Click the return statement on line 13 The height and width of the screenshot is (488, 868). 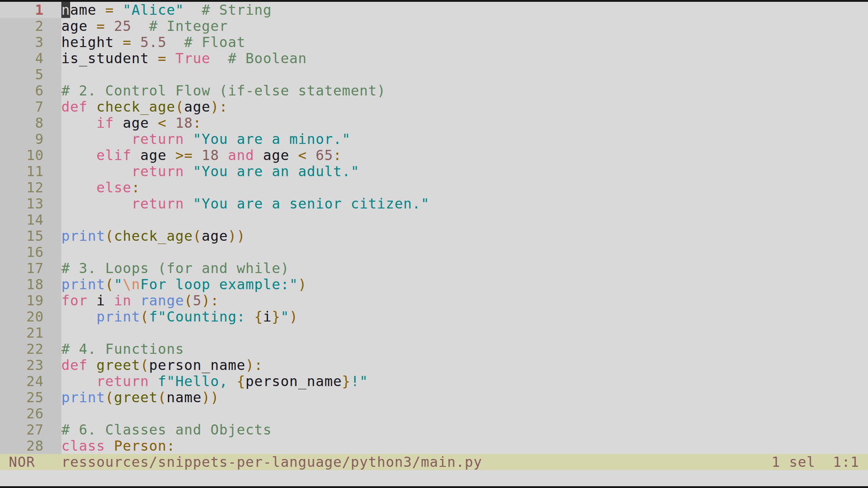click(x=157, y=203)
